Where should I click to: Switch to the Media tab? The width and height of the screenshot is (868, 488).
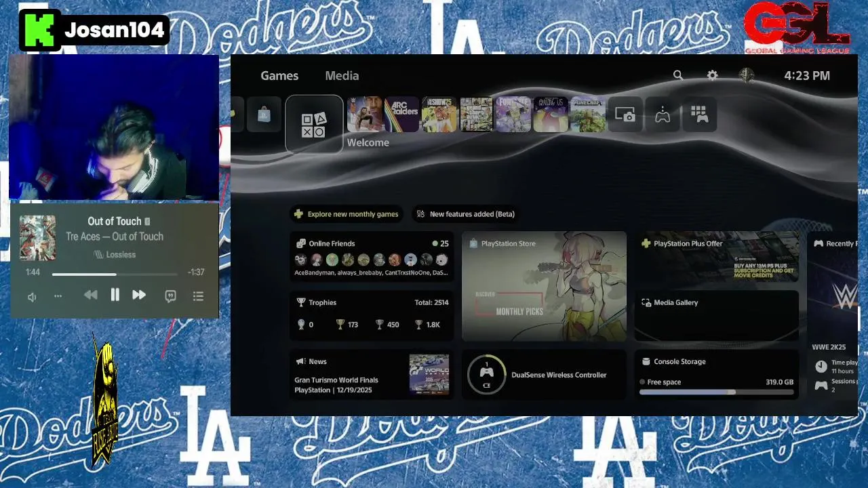342,76
